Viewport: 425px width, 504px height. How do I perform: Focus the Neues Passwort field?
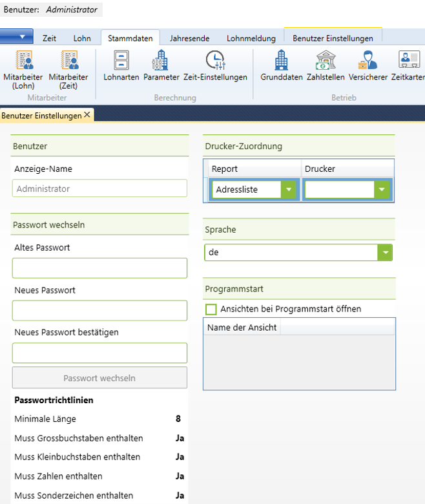[x=99, y=310]
